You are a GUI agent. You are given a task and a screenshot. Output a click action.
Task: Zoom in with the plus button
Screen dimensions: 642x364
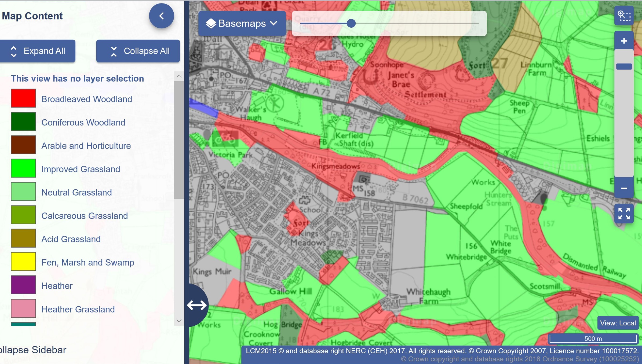624,41
